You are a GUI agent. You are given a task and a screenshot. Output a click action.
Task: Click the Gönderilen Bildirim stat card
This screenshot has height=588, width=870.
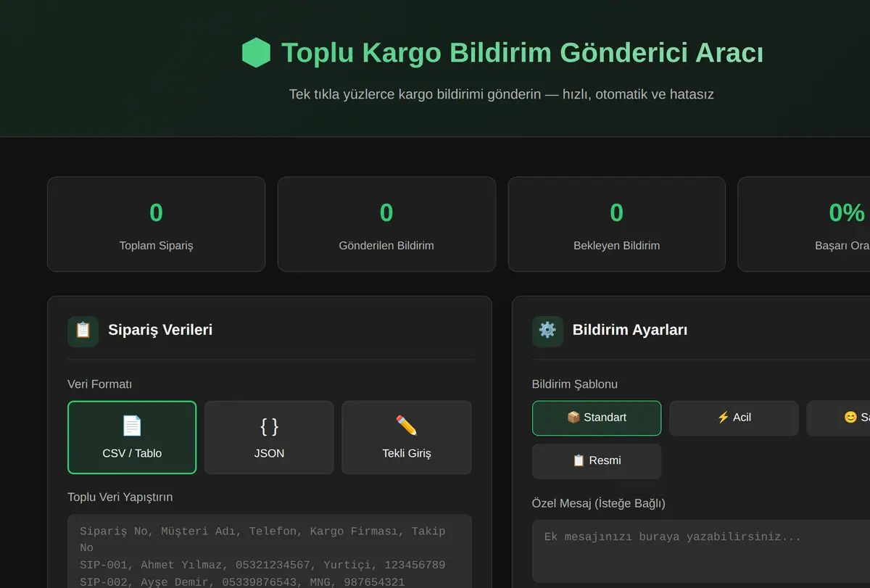(x=386, y=224)
